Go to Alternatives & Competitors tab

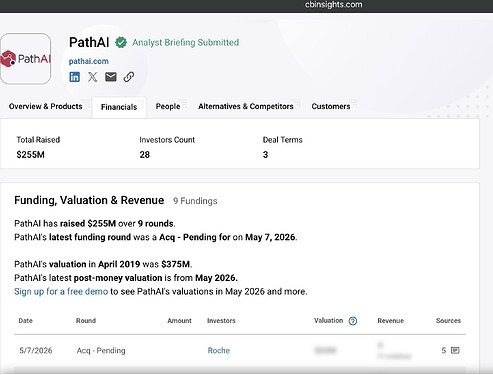pos(246,106)
